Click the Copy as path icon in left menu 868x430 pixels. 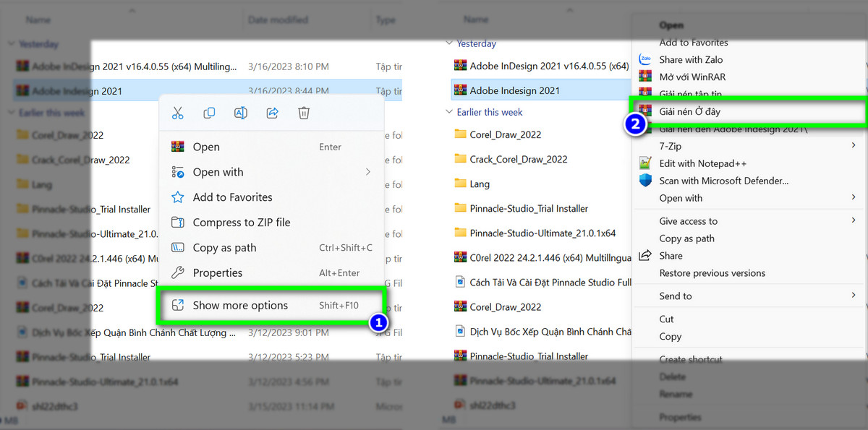click(x=178, y=248)
